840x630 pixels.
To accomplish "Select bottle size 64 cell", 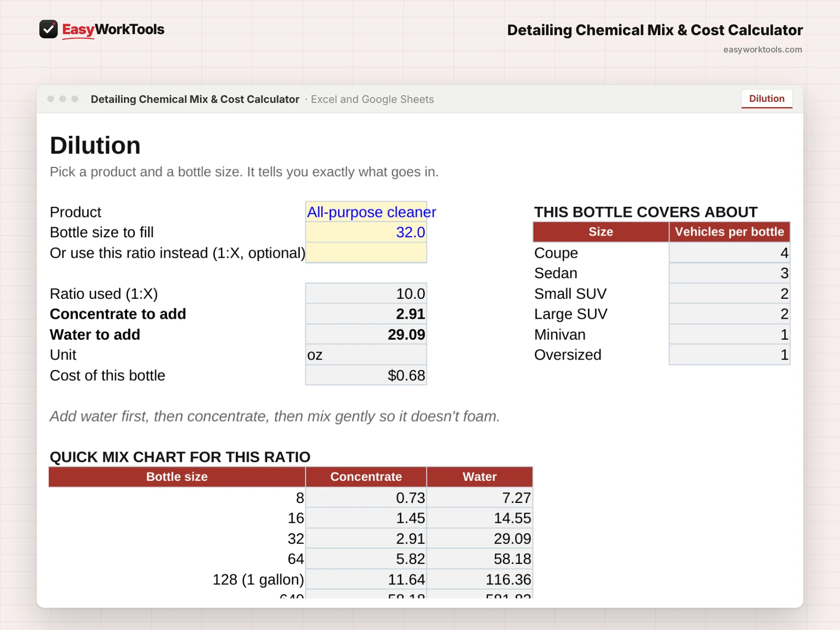I will coord(177,559).
